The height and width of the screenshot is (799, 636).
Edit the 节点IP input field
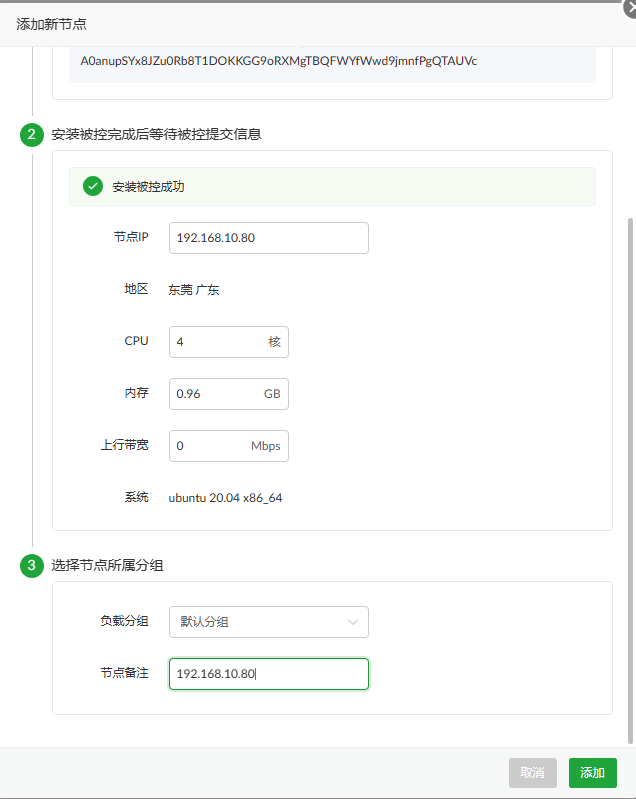[269, 238]
